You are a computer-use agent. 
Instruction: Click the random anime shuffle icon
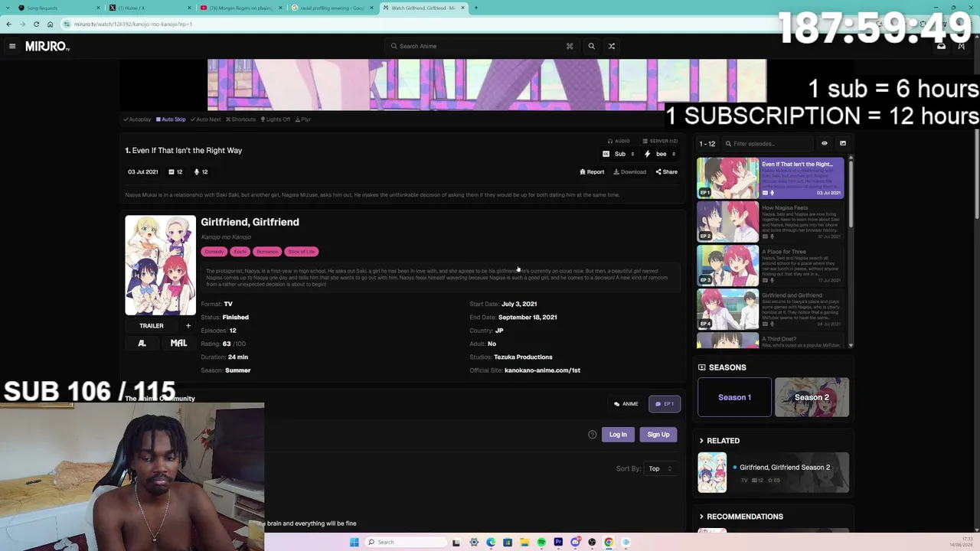coord(612,46)
